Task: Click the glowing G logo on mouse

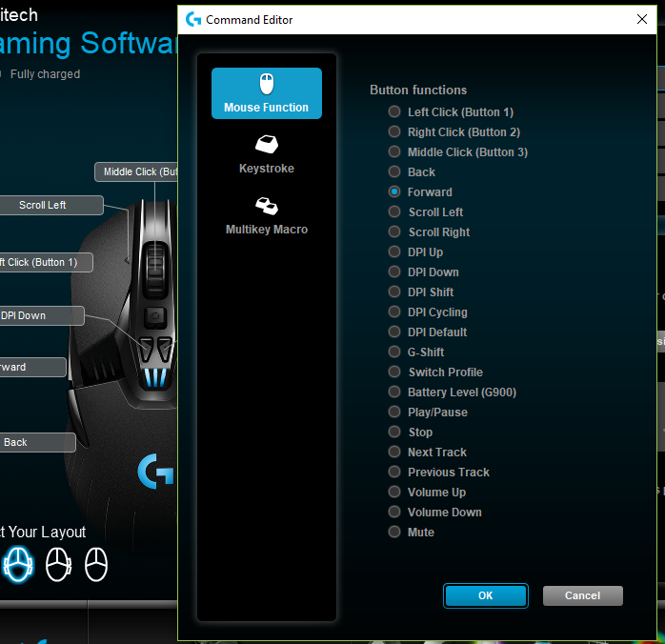Action: [155, 471]
